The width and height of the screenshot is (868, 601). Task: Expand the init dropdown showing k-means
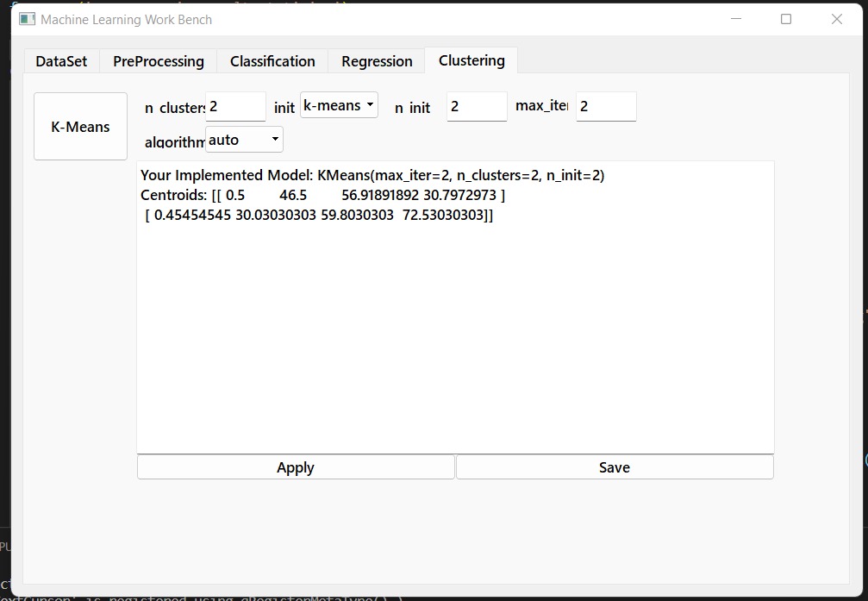pos(339,105)
